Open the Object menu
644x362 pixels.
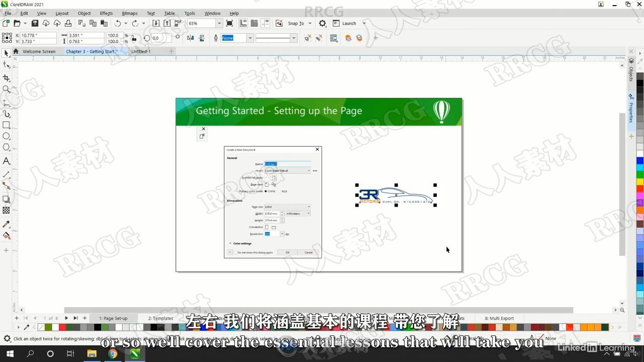84,14
